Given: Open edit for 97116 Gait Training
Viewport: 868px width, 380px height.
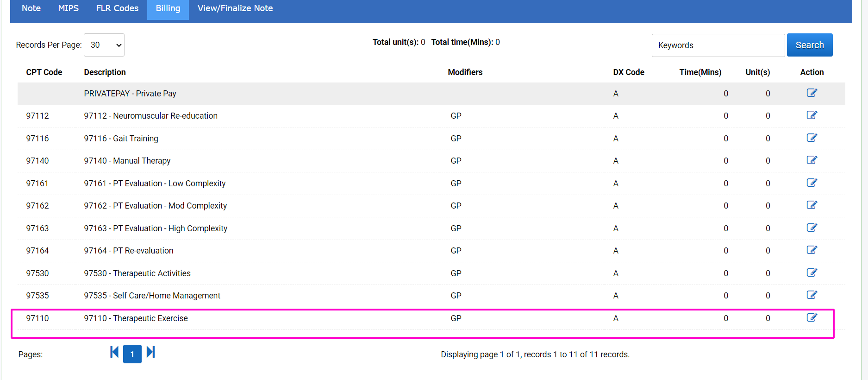Looking at the screenshot, I should [x=812, y=138].
